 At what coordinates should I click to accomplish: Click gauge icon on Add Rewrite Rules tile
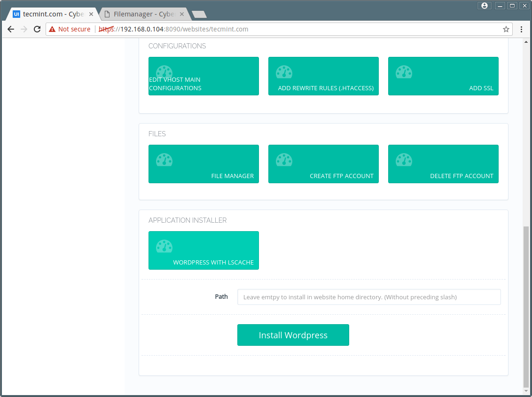pyautogui.click(x=284, y=72)
